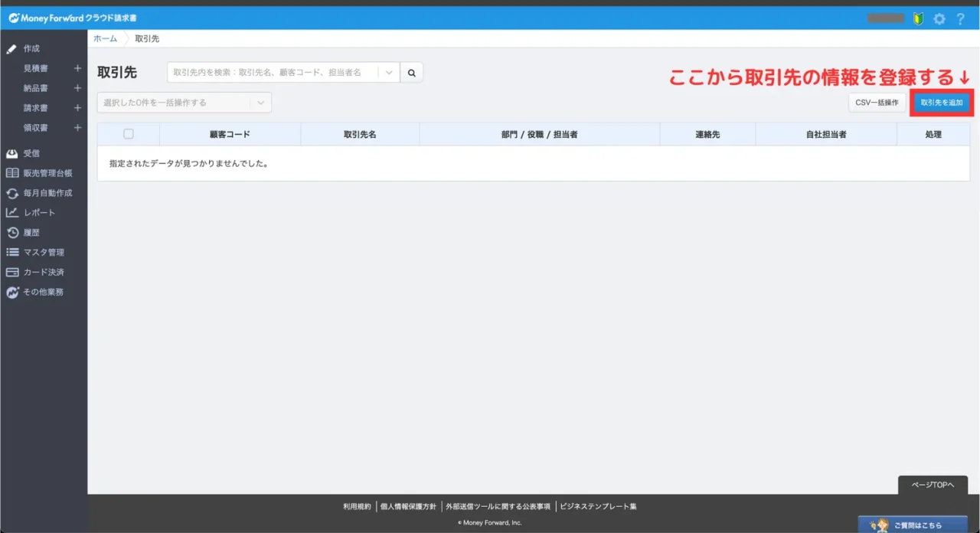980x533 pixels.
Task: Add new 見積書 with plus icon
Action: coord(77,68)
